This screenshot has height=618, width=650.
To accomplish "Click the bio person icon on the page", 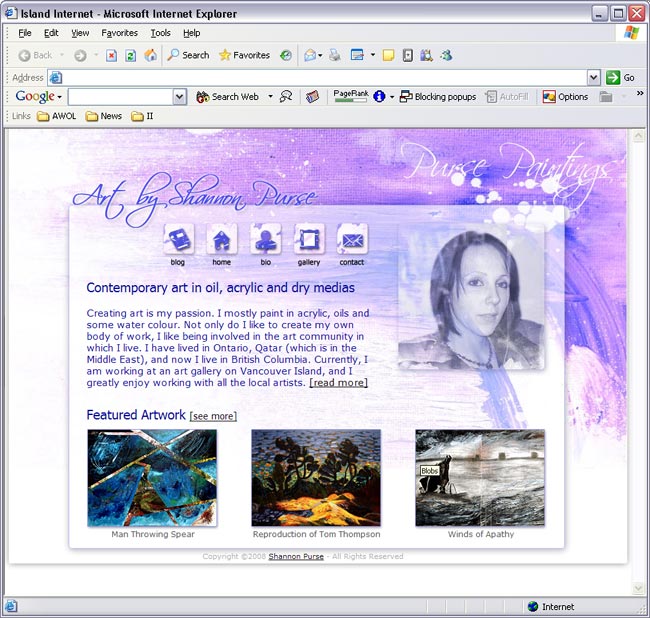I will tap(266, 240).
